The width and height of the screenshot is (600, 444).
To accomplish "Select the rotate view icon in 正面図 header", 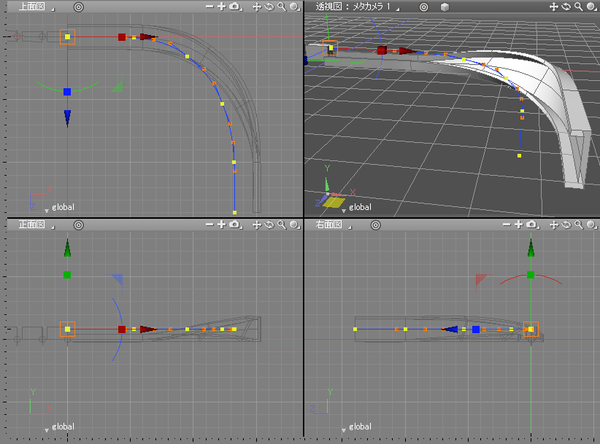I will (269, 225).
